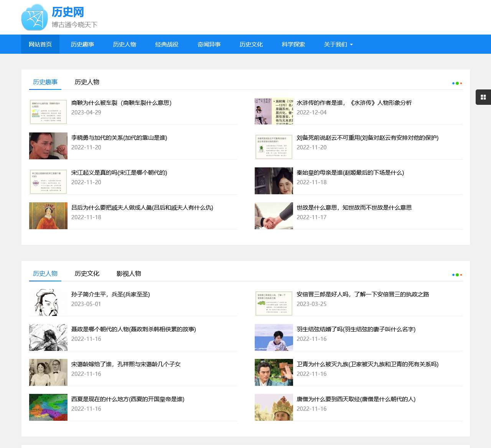The height and width of the screenshot is (448, 491).
Task: Click the 唐僧 article thumbnail image
Action: point(274,407)
